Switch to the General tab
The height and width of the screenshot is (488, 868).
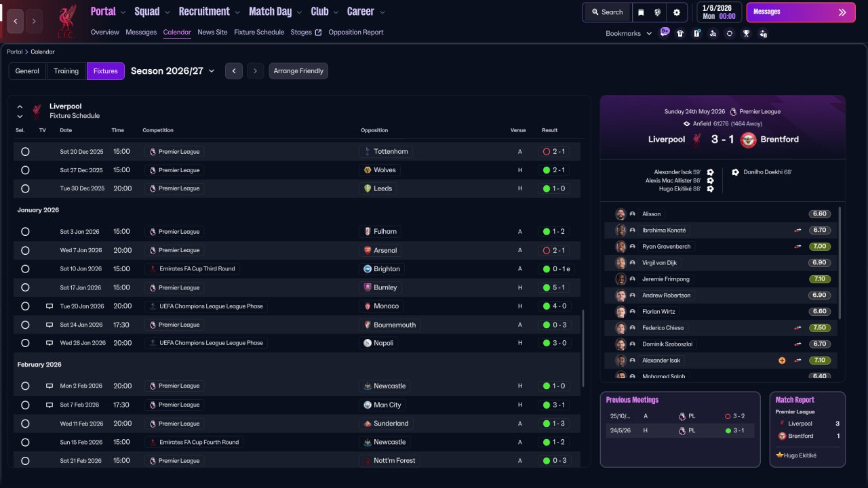[27, 71]
